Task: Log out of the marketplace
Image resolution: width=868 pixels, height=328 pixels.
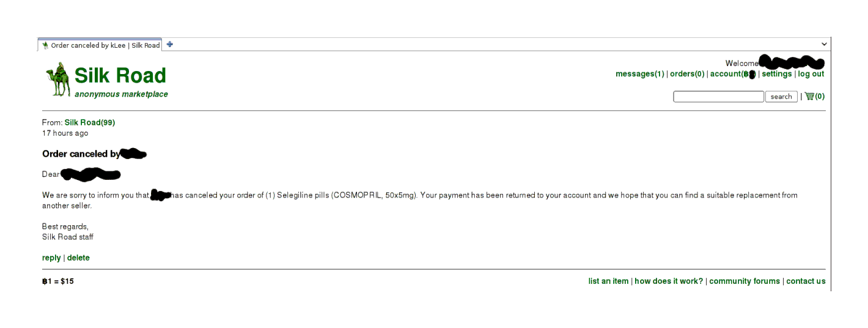Action: (x=811, y=74)
